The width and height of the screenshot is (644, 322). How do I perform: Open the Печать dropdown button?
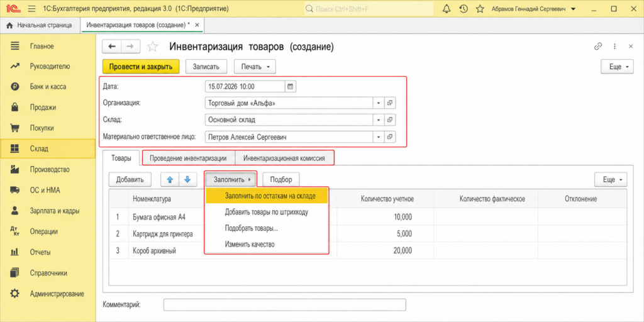pos(255,67)
